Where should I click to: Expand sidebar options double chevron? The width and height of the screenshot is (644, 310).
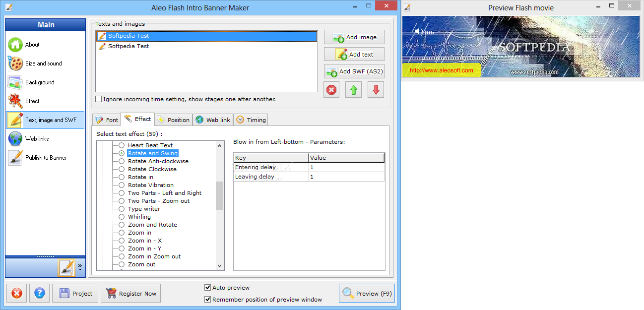tap(80, 267)
